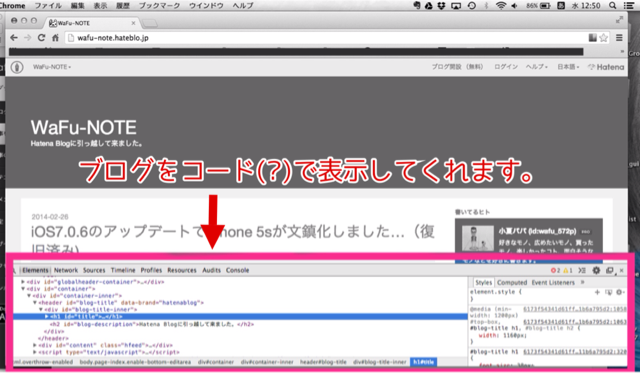
Task: Click the extension icon left of the star
Action: pyautogui.click(x=593, y=38)
